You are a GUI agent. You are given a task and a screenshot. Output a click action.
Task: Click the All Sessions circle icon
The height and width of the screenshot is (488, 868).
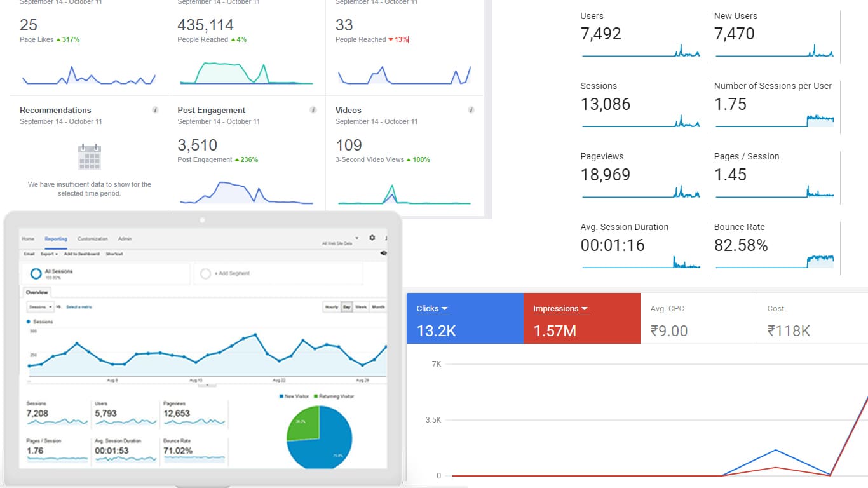36,274
